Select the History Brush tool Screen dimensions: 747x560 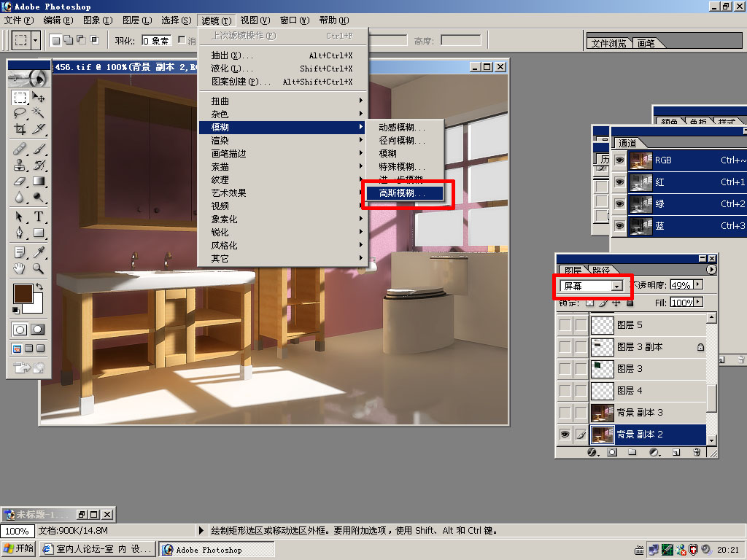coord(39,166)
